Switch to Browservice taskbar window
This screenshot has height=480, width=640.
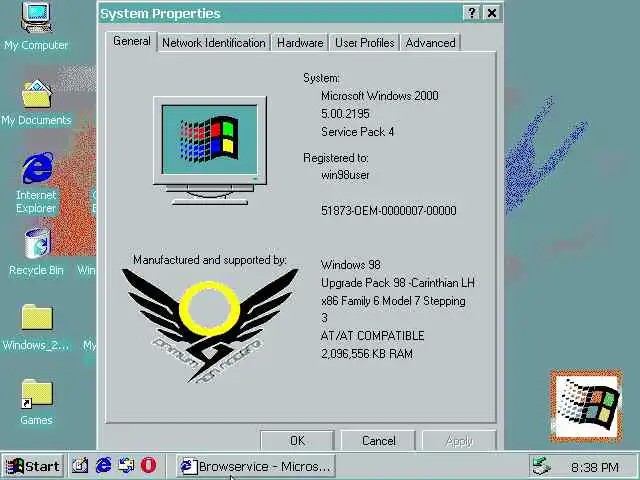tap(256, 466)
